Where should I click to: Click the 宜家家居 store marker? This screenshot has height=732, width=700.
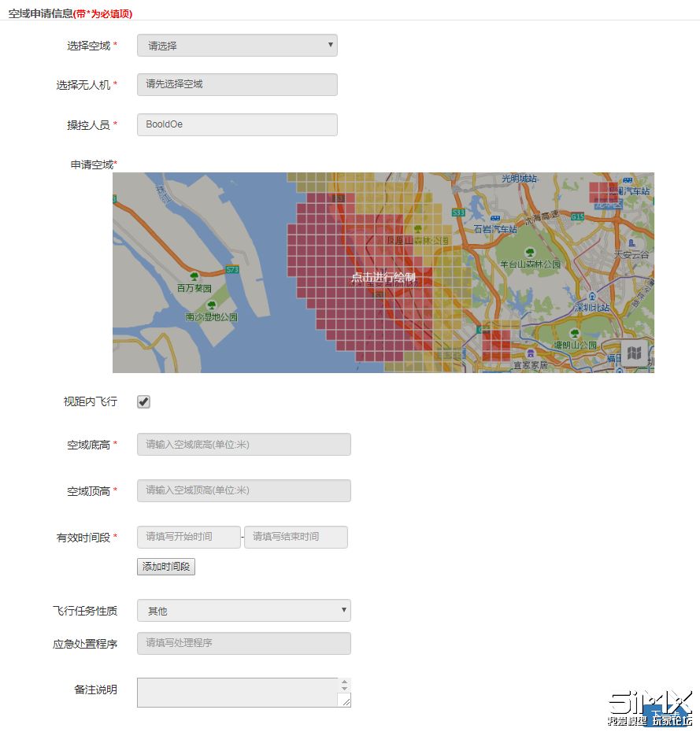tap(530, 353)
